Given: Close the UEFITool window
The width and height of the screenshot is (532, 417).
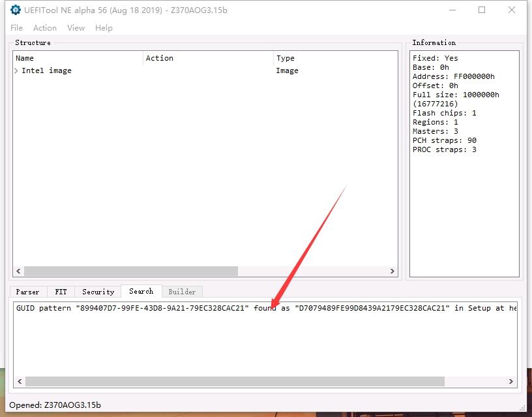Looking at the screenshot, I should (512, 10).
